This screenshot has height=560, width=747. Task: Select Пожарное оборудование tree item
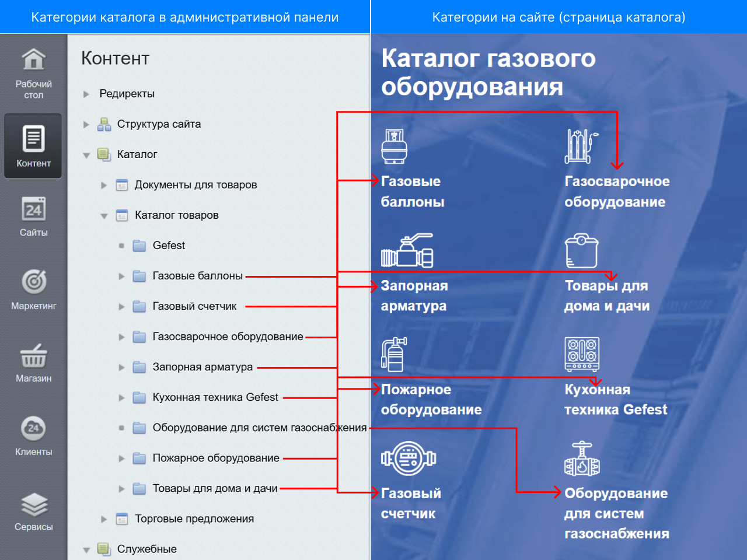tap(216, 458)
